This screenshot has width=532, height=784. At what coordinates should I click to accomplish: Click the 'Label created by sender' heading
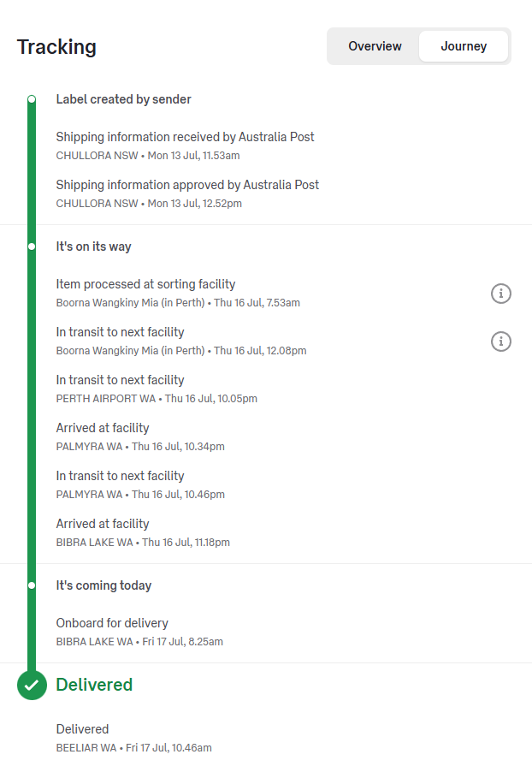pyautogui.click(x=123, y=99)
